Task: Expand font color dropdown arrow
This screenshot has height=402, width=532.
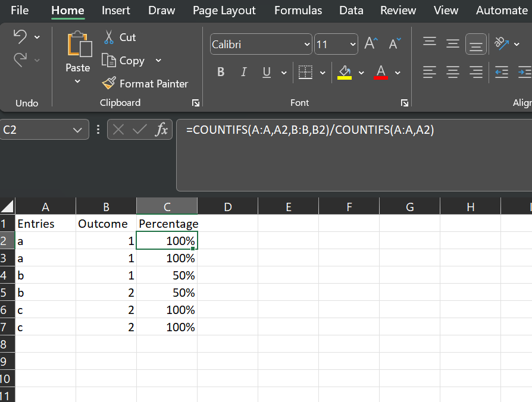Action: click(398, 73)
